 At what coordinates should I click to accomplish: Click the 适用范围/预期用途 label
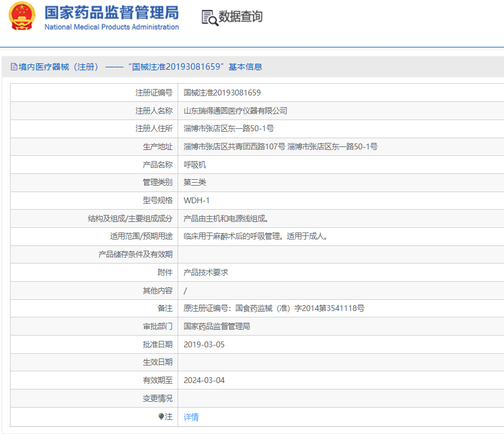point(141,236)
